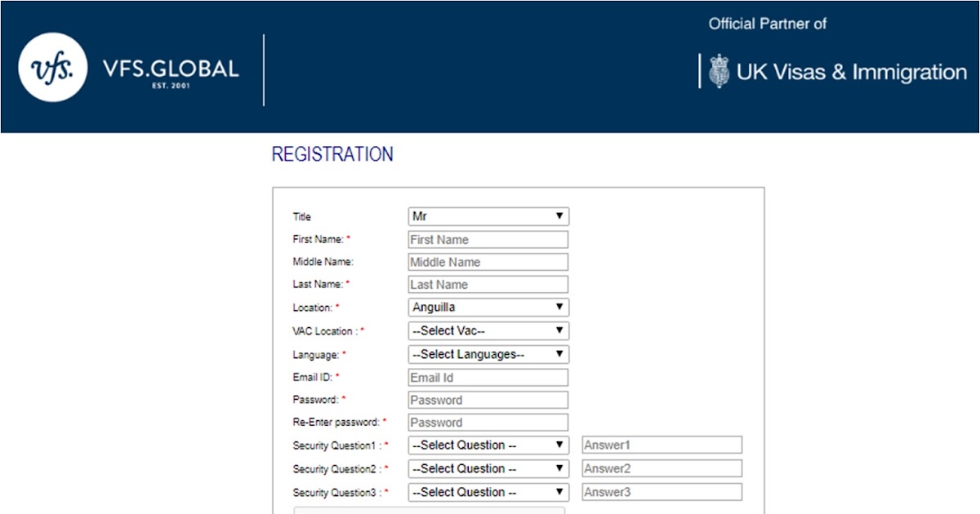Open the Location dropdown showing Anguilla
This screenshot has width=980, height=514.
tap(488, 308)
